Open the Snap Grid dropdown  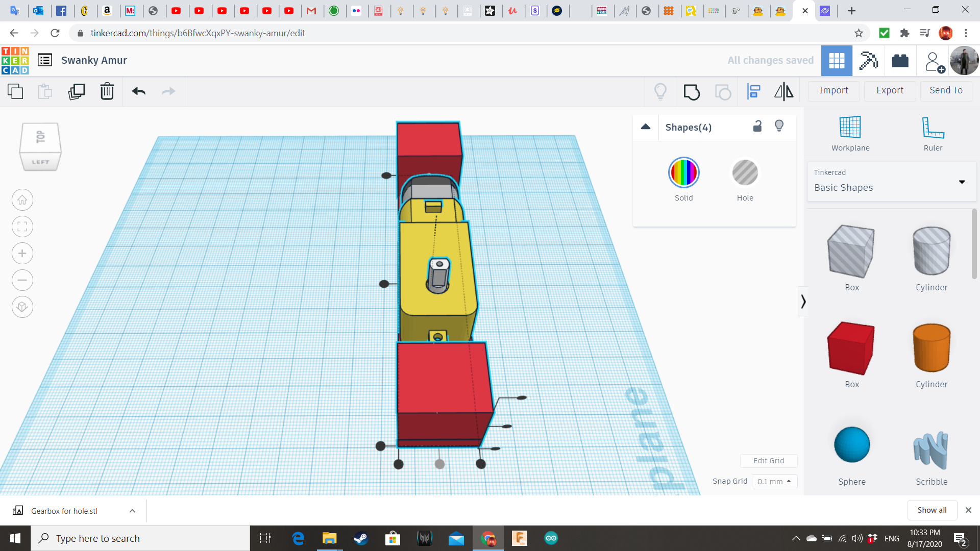pyautogui.click(x=774, y=481)
